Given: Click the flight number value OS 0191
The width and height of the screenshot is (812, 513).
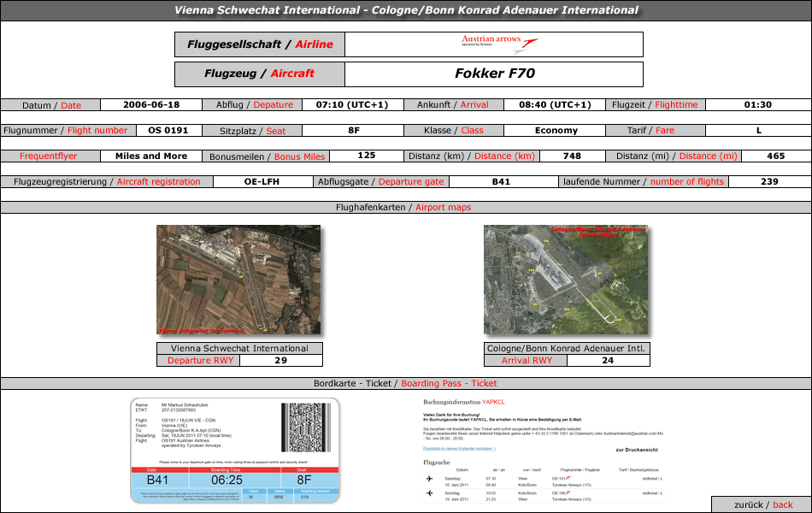Looking at the screenshot, I should 168,131.
